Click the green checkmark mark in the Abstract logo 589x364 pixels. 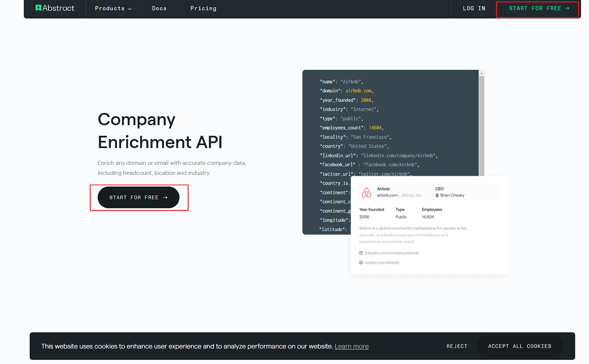pyautogui.click(x=38, y=7)
